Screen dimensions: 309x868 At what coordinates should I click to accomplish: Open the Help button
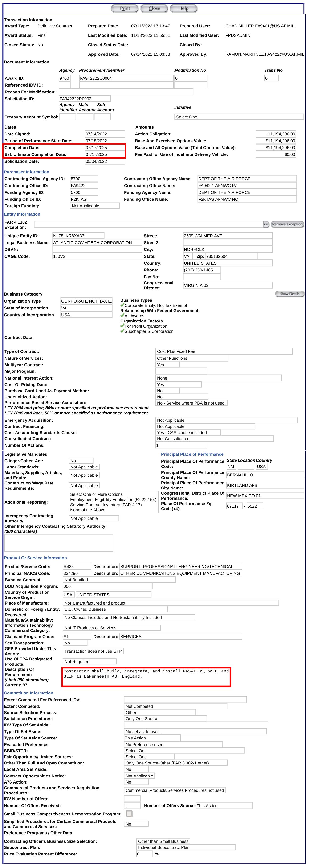pyautogui.click(x=183, y=8)
